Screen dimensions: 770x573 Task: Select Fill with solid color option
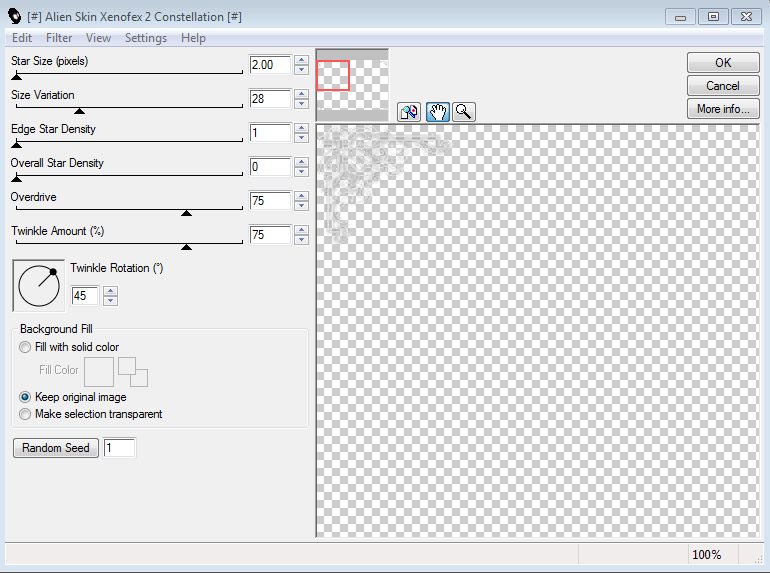click(x=25, y=347)
